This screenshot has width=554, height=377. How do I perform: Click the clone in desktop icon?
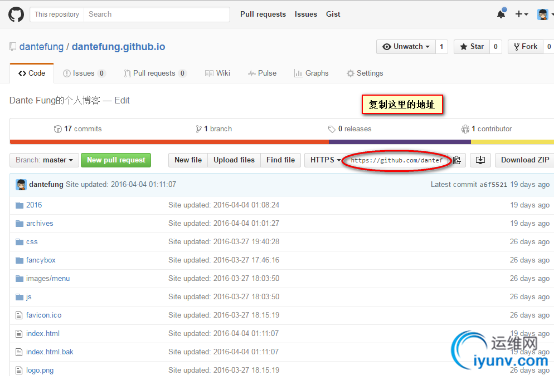[x=480, y=160]
